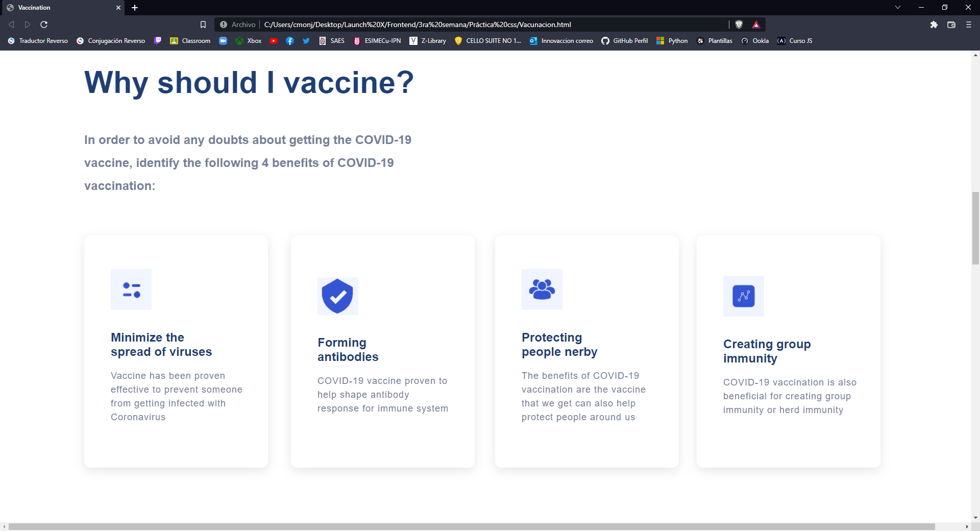The image size is (980, 531).
Task: Click the scroll down arrow on the vertical scrollbar
Action: [x=975, y=517]
